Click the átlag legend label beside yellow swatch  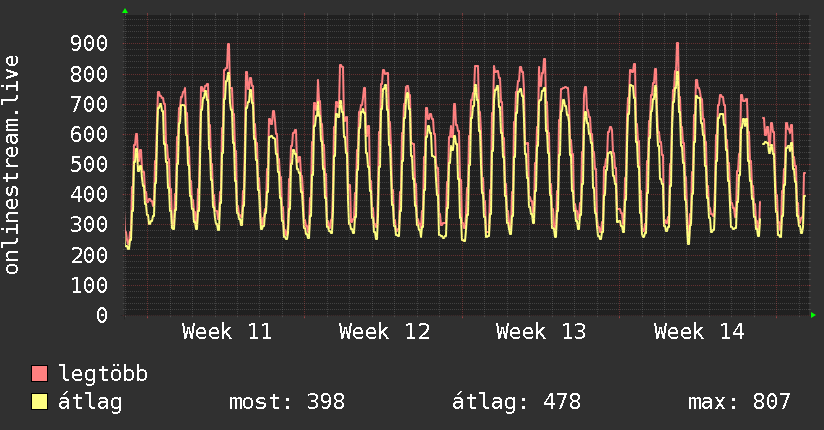(90, 402)
